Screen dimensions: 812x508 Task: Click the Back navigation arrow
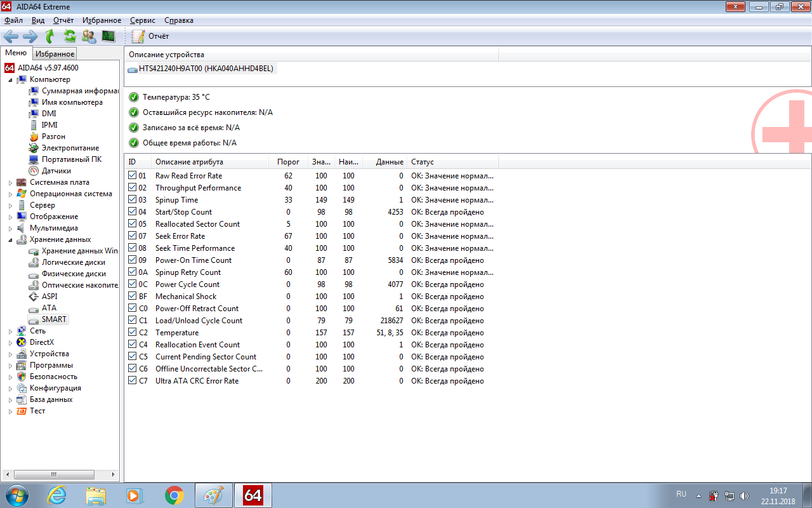11,36
